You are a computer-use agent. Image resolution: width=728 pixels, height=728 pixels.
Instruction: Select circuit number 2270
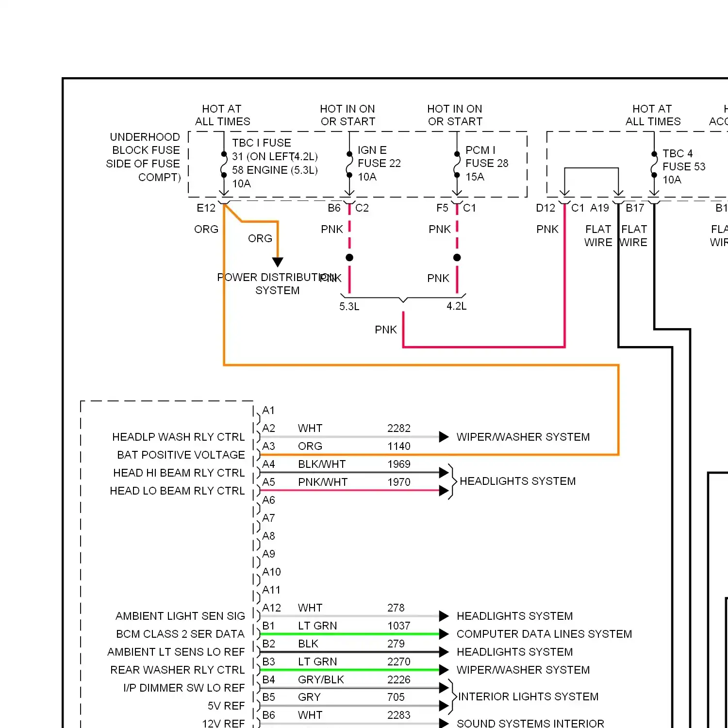398,662
